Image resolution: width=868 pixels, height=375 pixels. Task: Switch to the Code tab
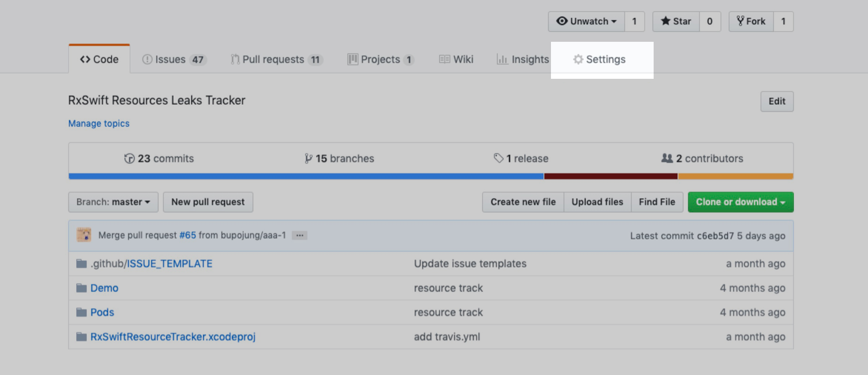point(99,59)
